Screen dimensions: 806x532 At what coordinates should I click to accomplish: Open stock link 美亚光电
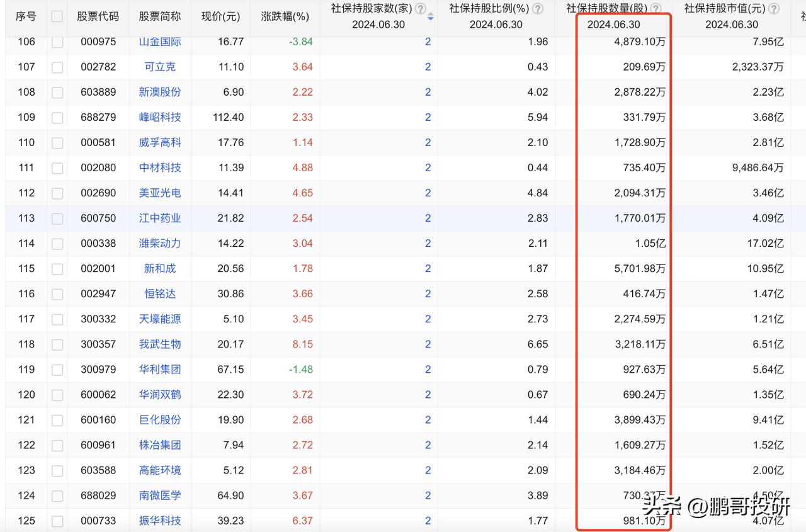160,193
